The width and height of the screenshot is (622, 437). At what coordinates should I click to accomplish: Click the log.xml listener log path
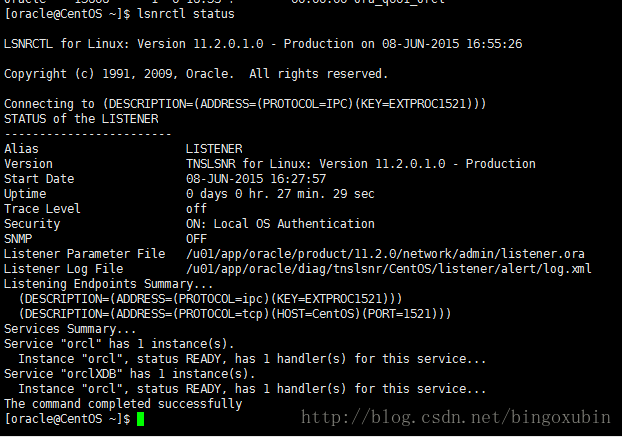coord(389,269)
